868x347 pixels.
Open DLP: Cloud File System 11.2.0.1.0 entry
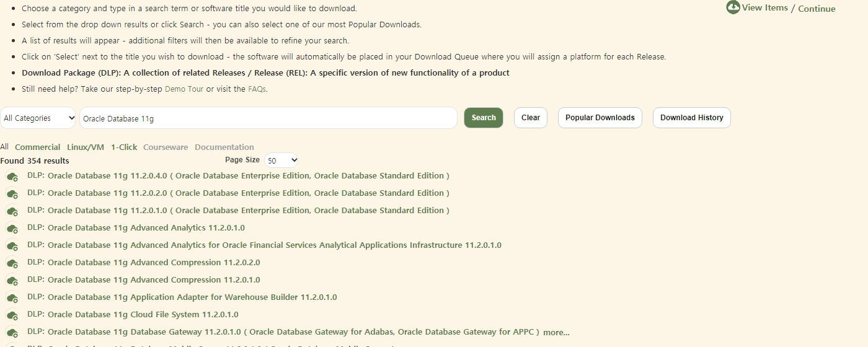(133, 314)
